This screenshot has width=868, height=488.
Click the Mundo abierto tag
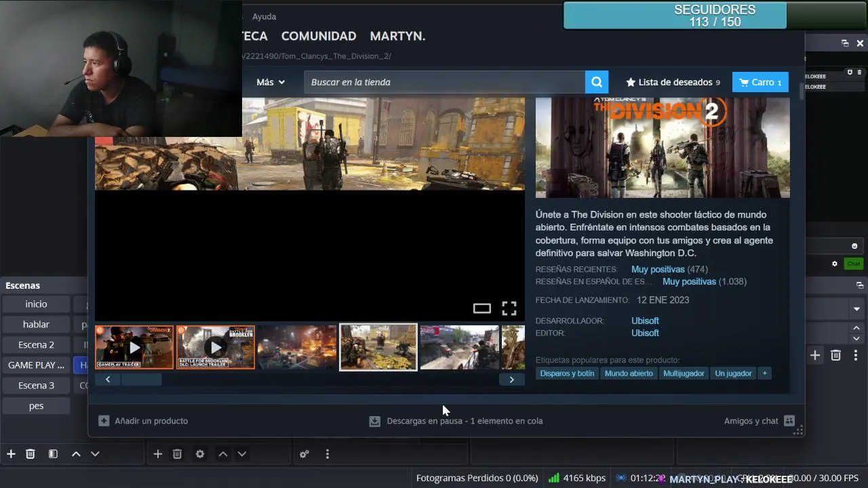click(629, 373)
